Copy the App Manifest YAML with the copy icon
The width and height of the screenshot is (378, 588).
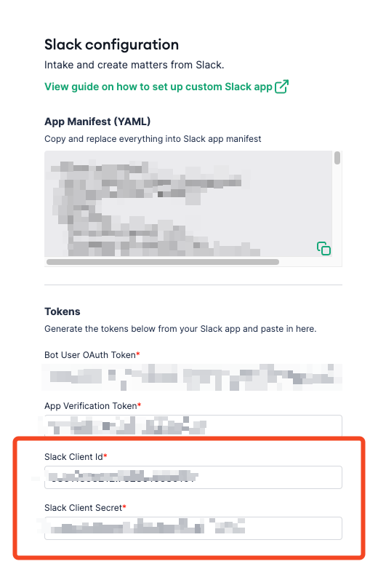tap(323, 248)
